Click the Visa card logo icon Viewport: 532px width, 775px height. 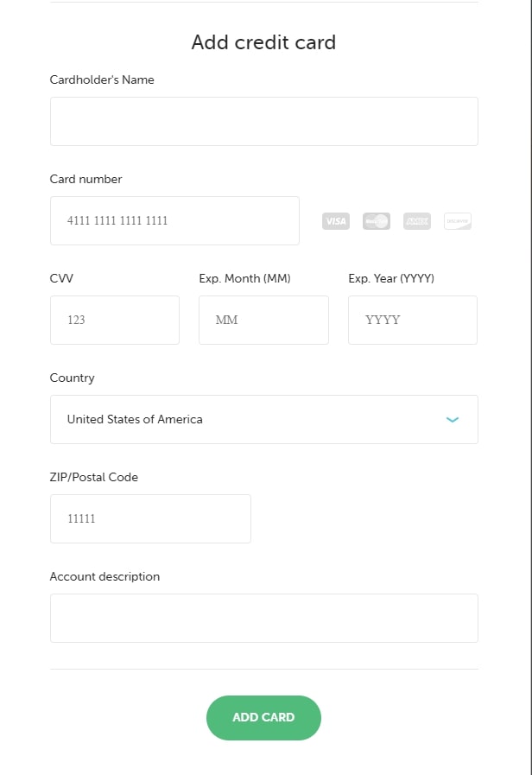[x=336, y=221]
